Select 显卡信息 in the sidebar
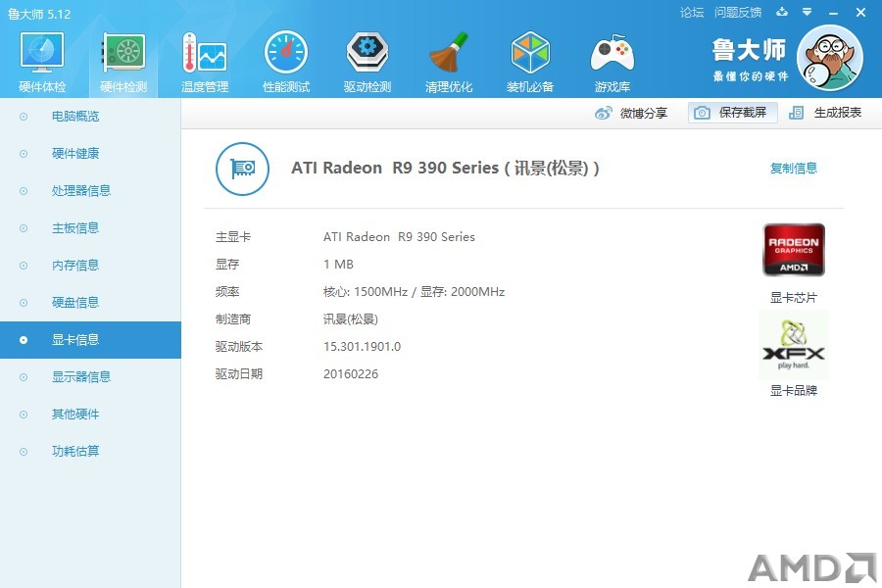This screenshot has height=588, width=882. (90, 340)
